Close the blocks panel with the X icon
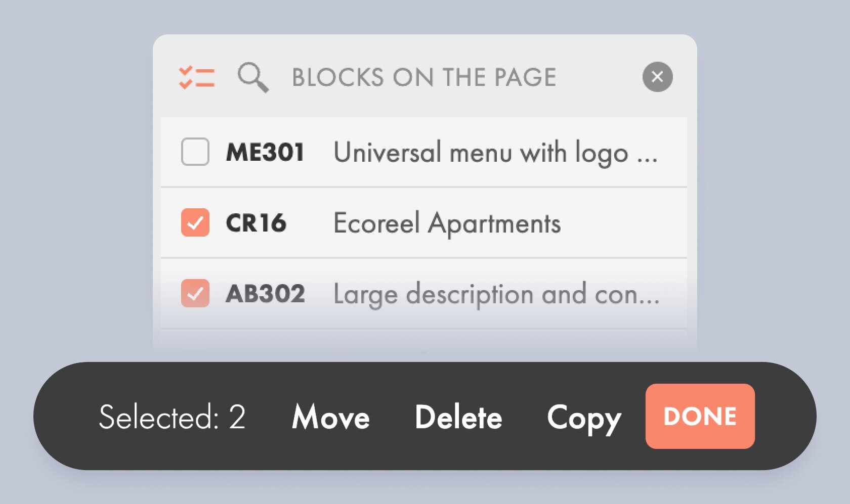This screenshot has width=850, height=504. [x=657, y=77]
